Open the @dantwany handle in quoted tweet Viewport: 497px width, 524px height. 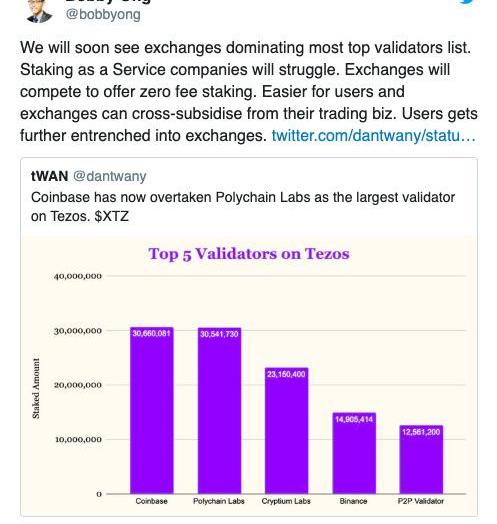pos(110,176)
